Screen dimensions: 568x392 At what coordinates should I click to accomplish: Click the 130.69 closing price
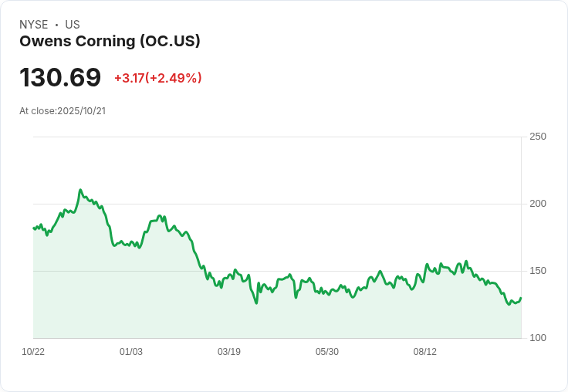[60, 78]
